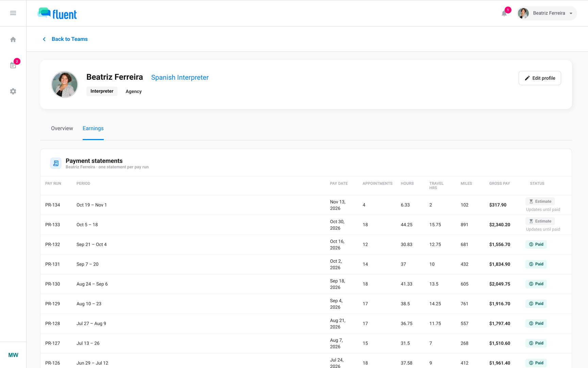This screenshot has width=588, height=368.
Task: Click the Payment statements receipt icon
Action: coord(56,163)
